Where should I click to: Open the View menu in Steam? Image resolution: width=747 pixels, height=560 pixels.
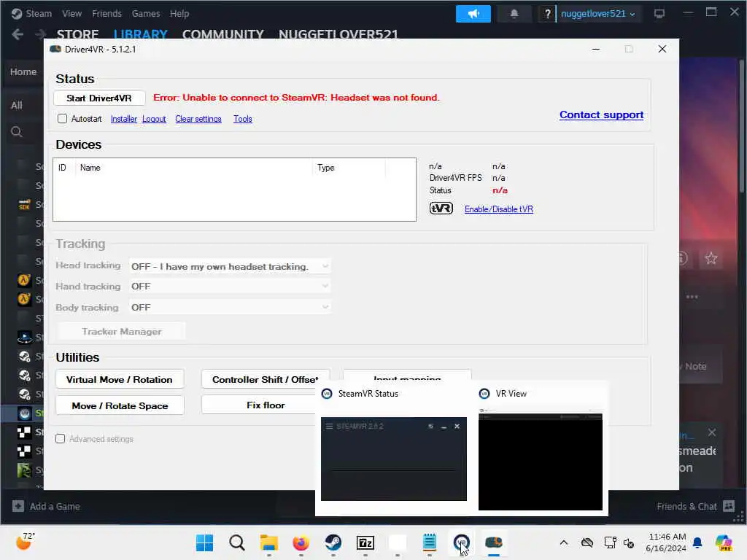click(72, 13)
